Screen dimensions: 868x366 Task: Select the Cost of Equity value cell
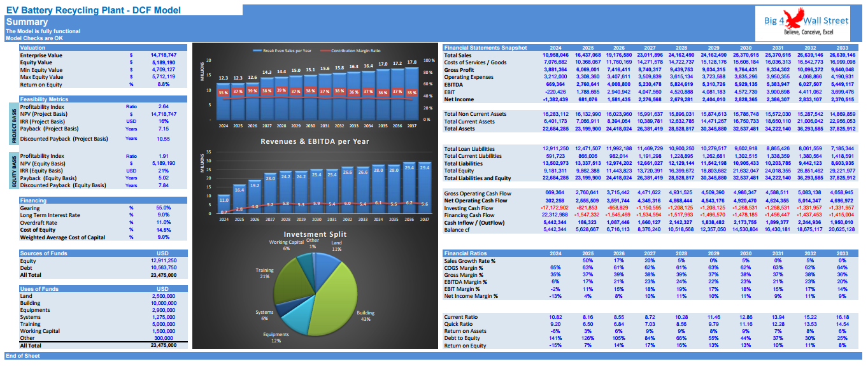(x=163, y=230)
